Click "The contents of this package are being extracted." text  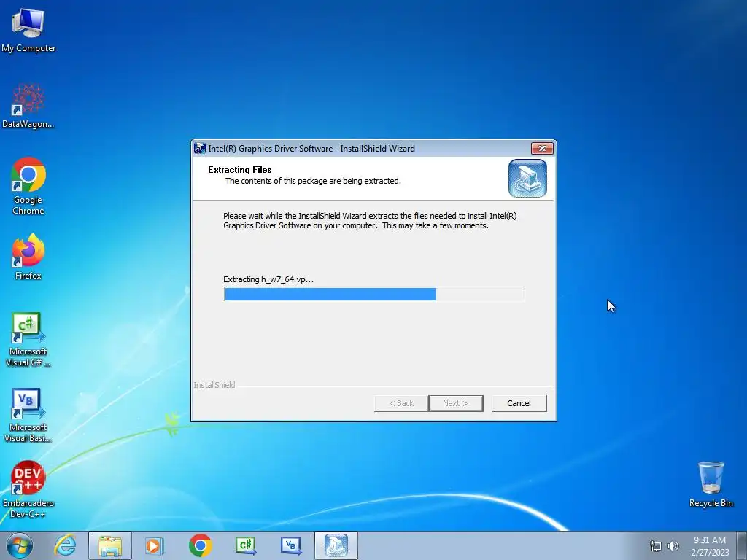tap(313, 181)
